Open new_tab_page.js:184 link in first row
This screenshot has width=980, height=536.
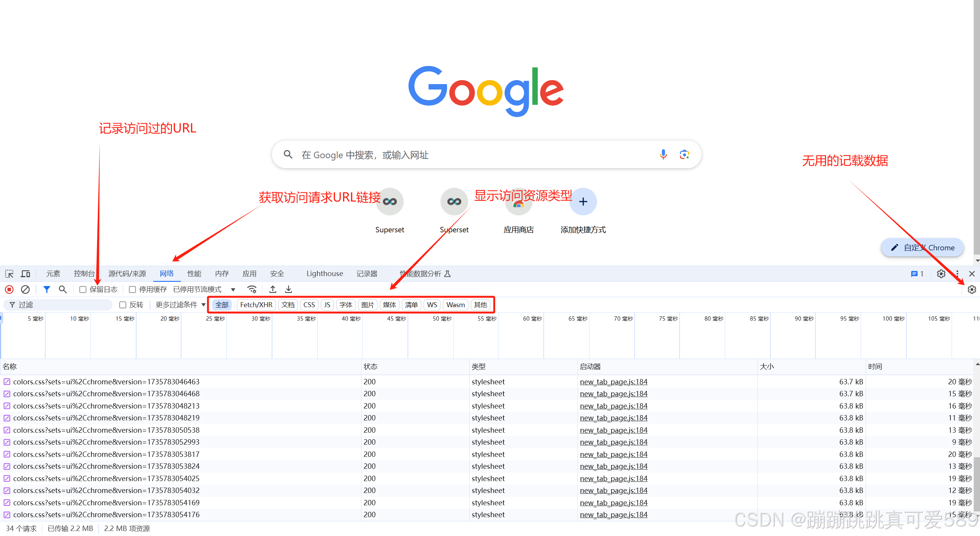pos(614,382)
